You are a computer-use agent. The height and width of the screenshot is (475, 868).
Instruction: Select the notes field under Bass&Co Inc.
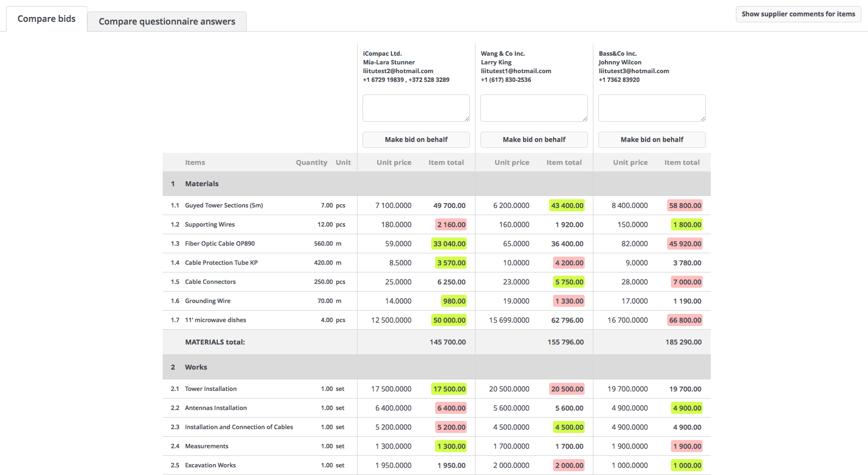[651, 108]
